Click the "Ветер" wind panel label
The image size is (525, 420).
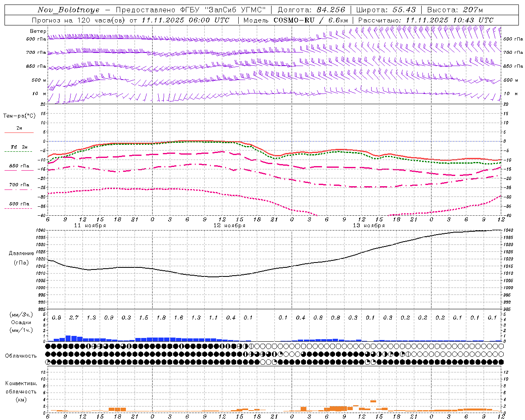click(38, 31)
